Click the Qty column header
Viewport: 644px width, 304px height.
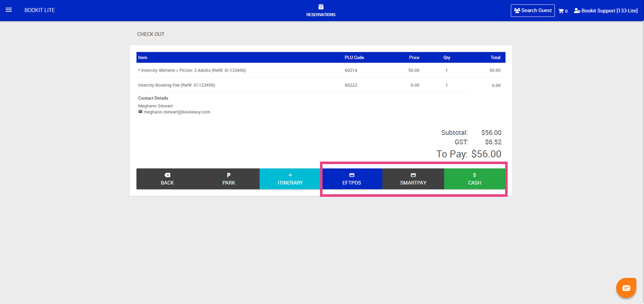point(447,57)
